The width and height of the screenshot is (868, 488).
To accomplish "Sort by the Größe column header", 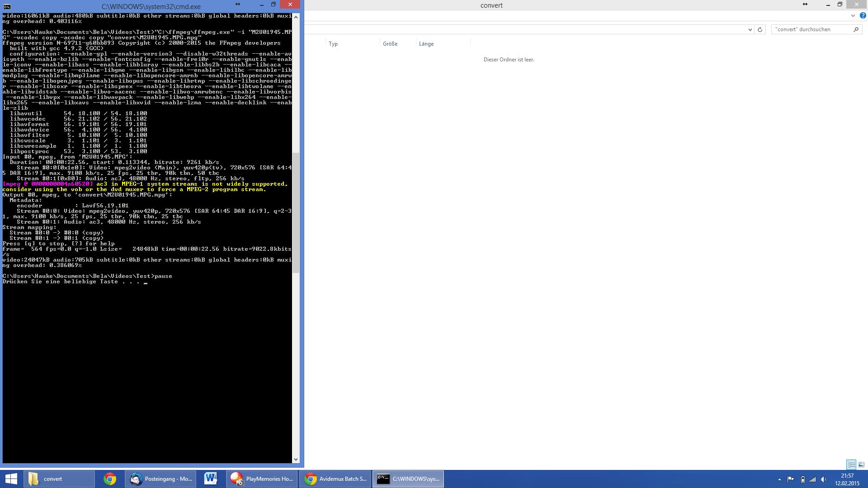I will (390, 44).
